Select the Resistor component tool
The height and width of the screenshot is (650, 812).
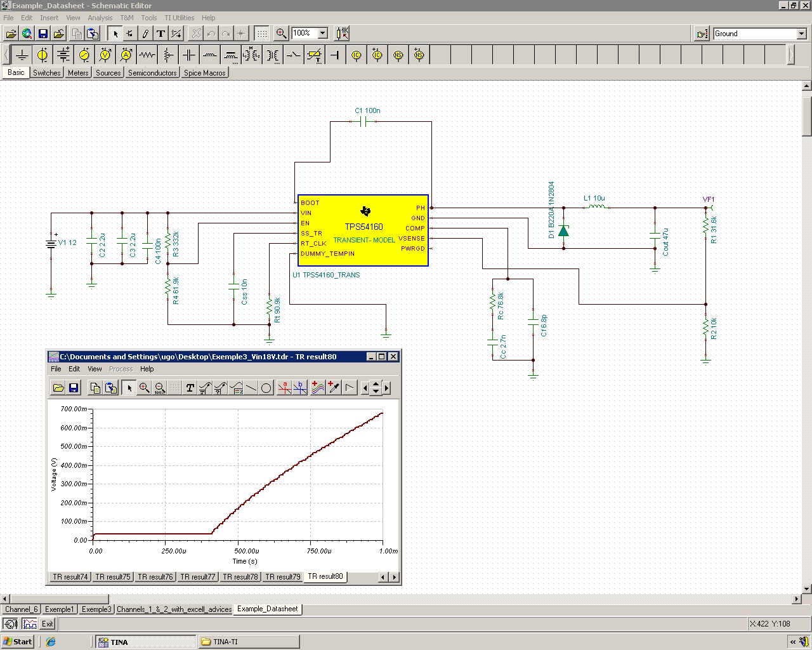pyautogui.click(x=147, y=55)
